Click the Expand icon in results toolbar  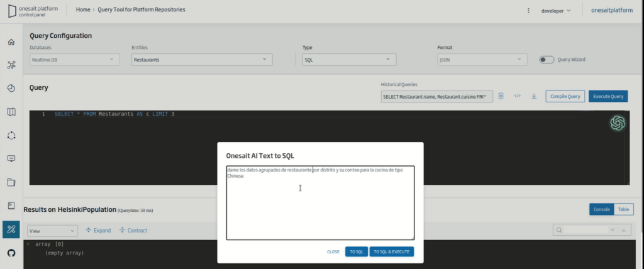click(x=88, y=231)
